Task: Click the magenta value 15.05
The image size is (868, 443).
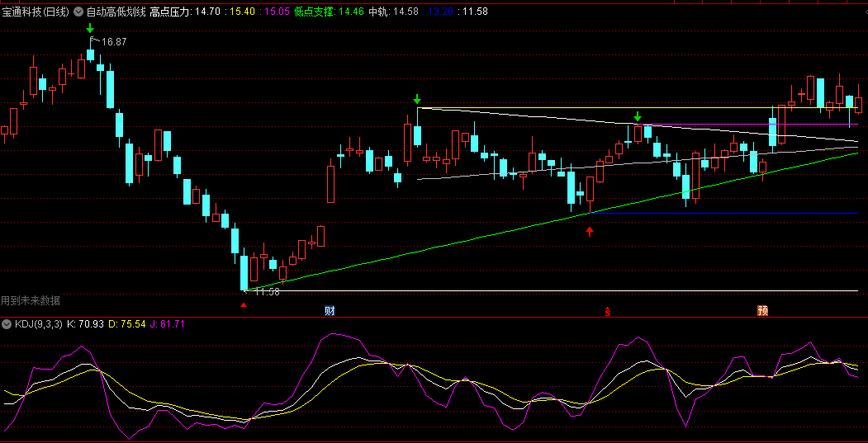Action: 277,11
